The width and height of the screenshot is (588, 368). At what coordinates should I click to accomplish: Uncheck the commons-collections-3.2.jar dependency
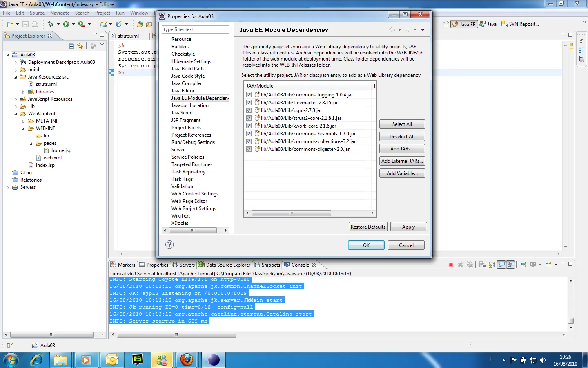249,141
